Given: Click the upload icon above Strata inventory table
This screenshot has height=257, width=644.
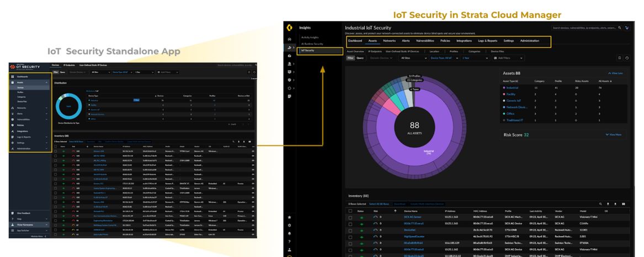Looking at the screenshot, I should point(615,204).
